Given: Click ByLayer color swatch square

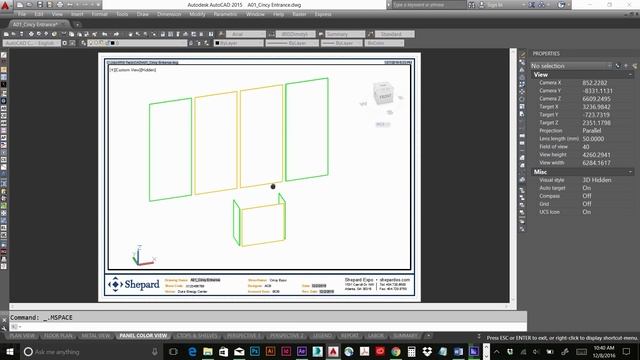Looking at the screenshot, I should (x=218, y=43).
